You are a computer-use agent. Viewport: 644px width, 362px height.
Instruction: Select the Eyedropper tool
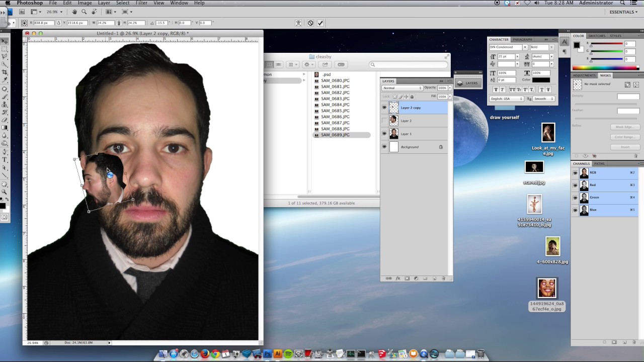(5, 79)
